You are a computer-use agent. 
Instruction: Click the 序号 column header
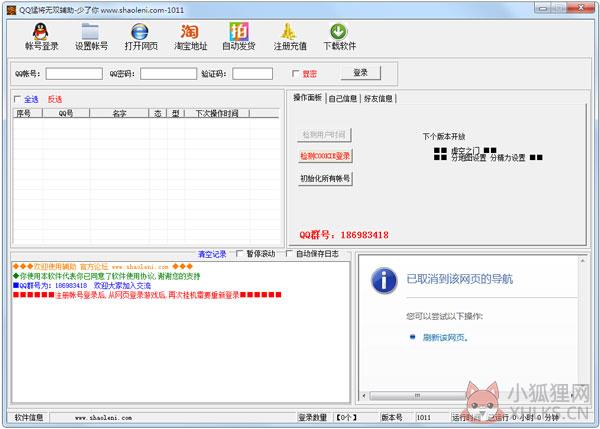(x=28, y=113)
